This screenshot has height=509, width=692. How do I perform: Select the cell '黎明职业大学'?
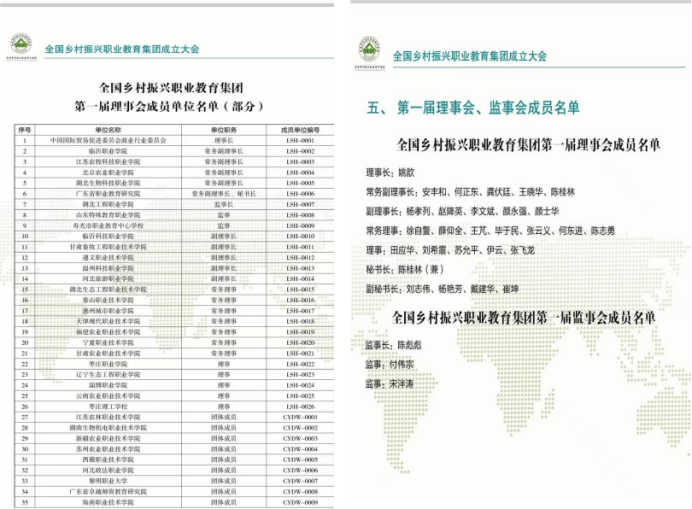pos(108,481)
